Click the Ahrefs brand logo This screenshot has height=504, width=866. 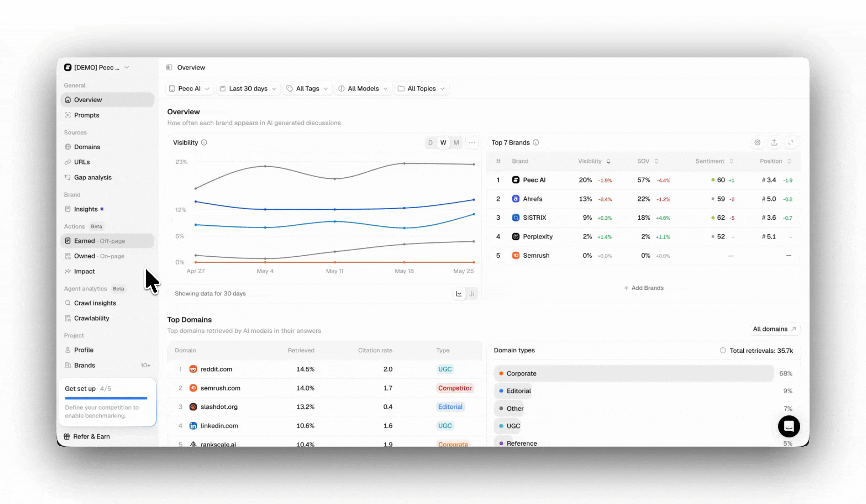point(516,199)
